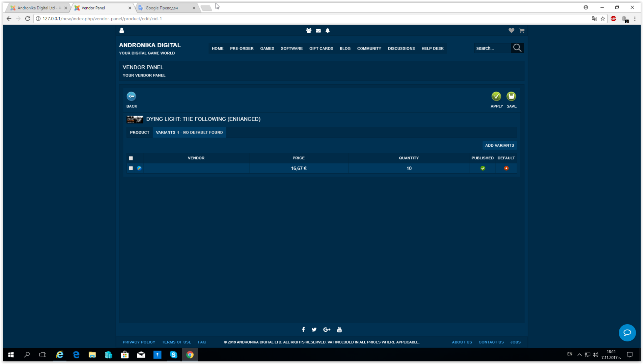
Task: Open the Gift Cards menu item
Action: (x=321, y=49)
